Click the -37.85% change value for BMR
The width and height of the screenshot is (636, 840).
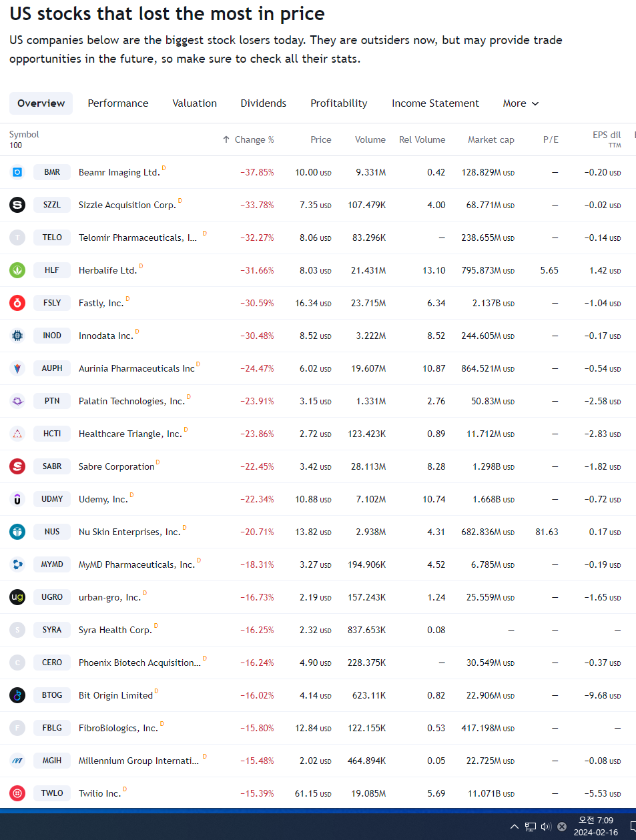pos(258,172)
